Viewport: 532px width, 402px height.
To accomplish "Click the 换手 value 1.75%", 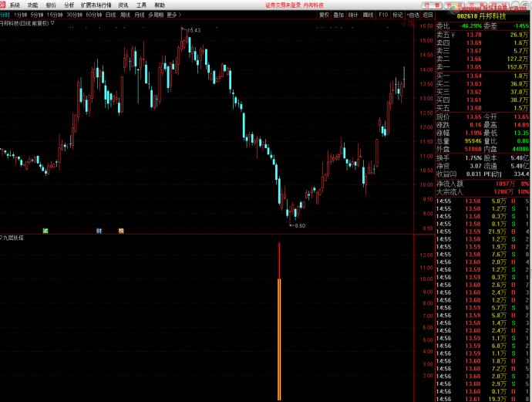I will point(473,158).
